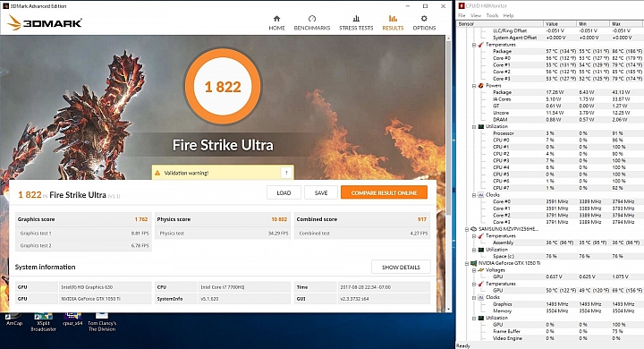This screenshot has height=349, width=644.
Task: Click the SAVE button
Action: (321, 192)
